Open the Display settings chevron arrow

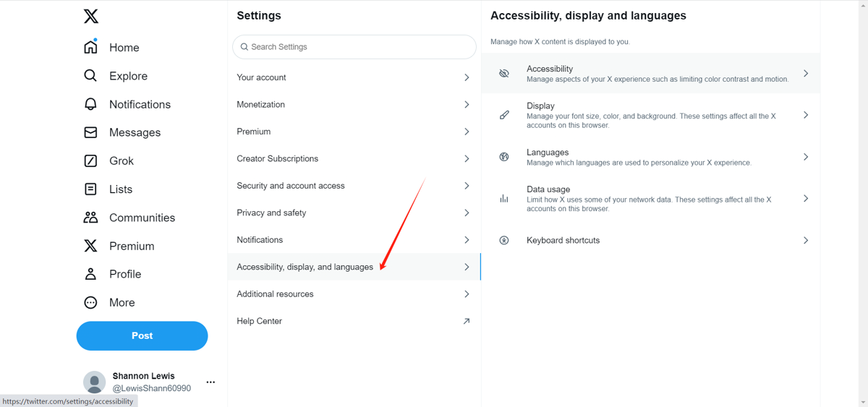[805, 115]
